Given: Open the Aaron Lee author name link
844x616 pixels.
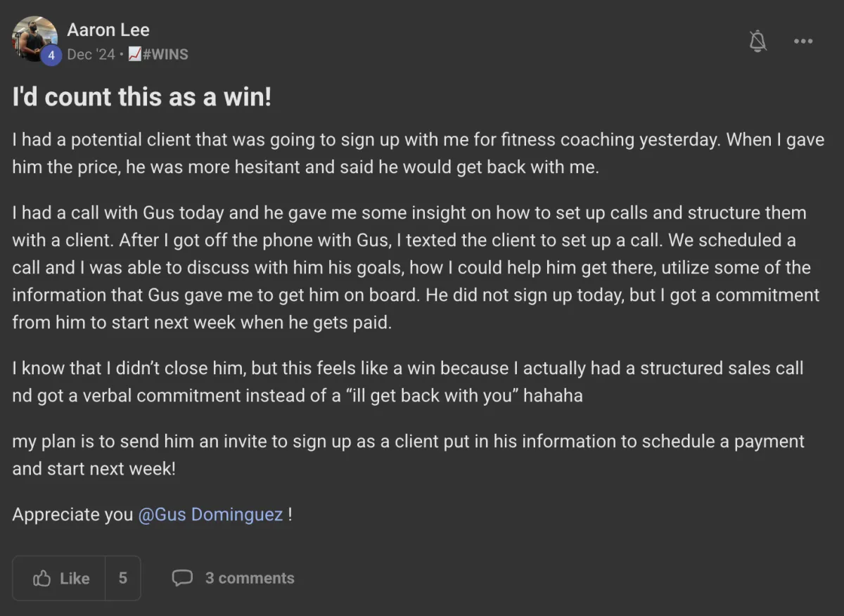Looking at the screenshot, I should click(108, 30).
